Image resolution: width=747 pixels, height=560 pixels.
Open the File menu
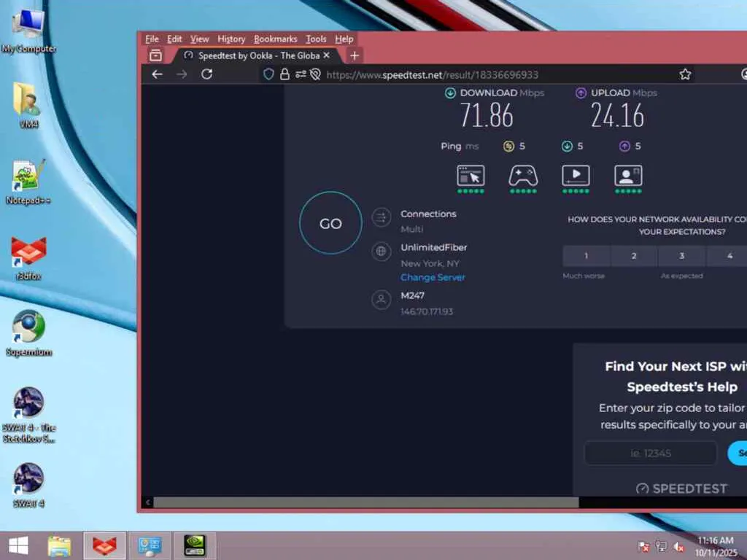coord(152,39)
